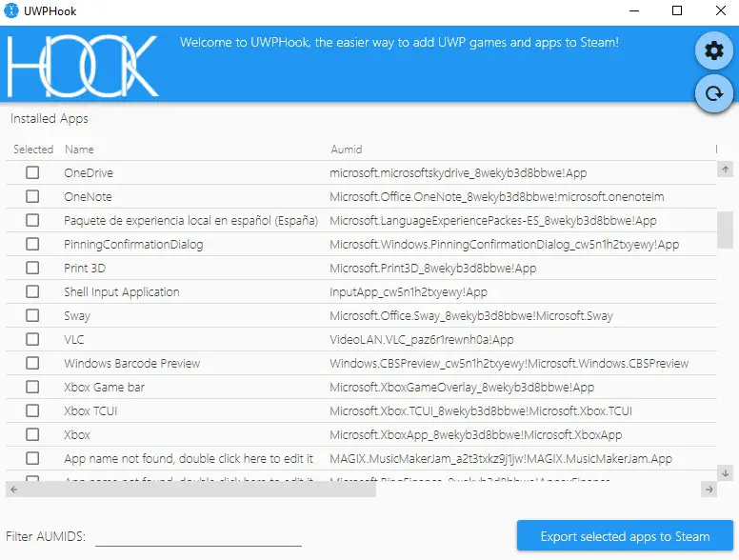The height and width of the screenshot is (560, 739).
Task: Export selected apps to Steam
Action: click(625, 536)
